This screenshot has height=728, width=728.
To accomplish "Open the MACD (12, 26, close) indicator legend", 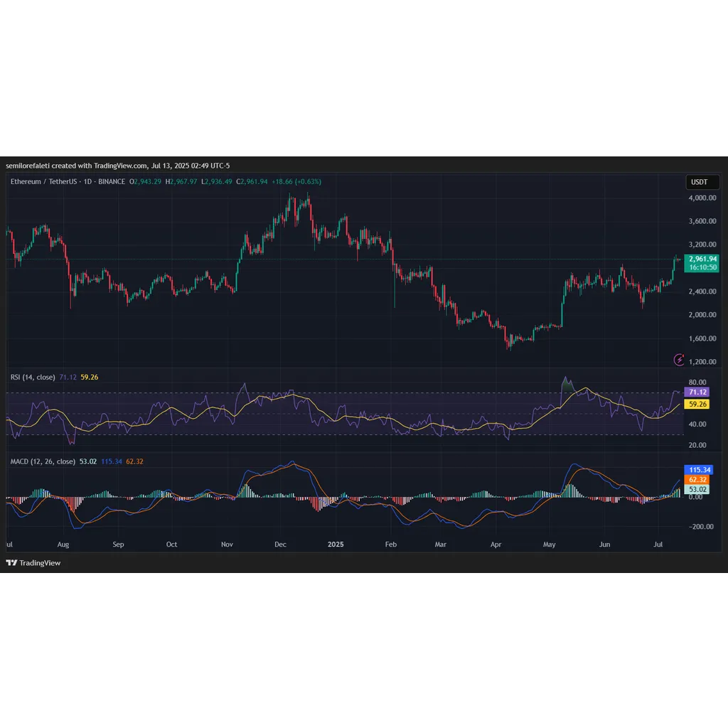I will point(43,461).
